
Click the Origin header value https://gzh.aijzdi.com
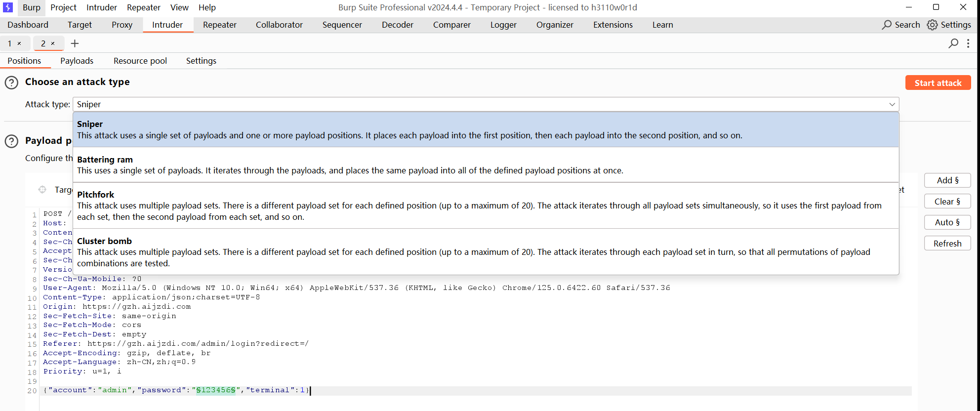point(137,307)
